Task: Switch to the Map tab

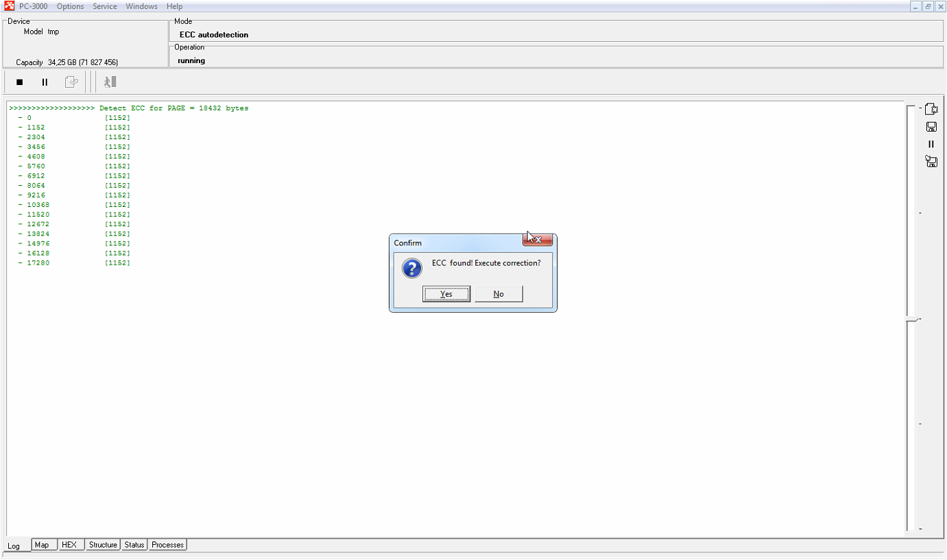Action: (42, 545)
